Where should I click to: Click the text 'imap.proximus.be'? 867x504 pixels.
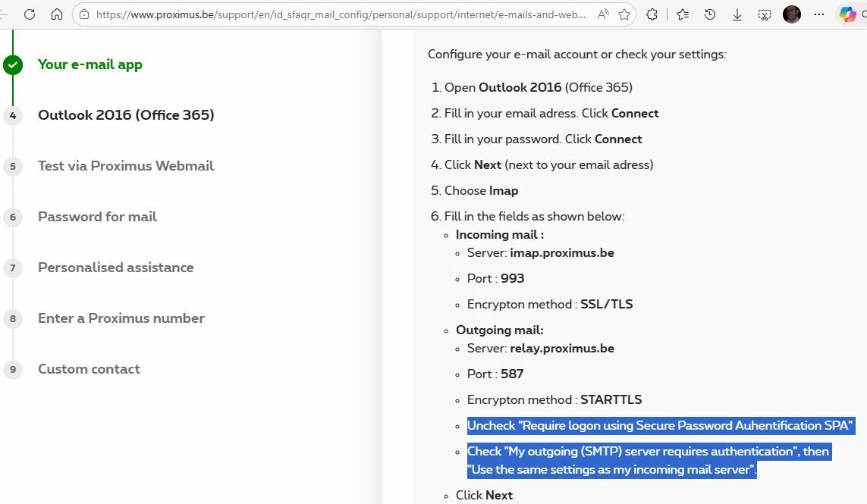click(x=562, y=253)
